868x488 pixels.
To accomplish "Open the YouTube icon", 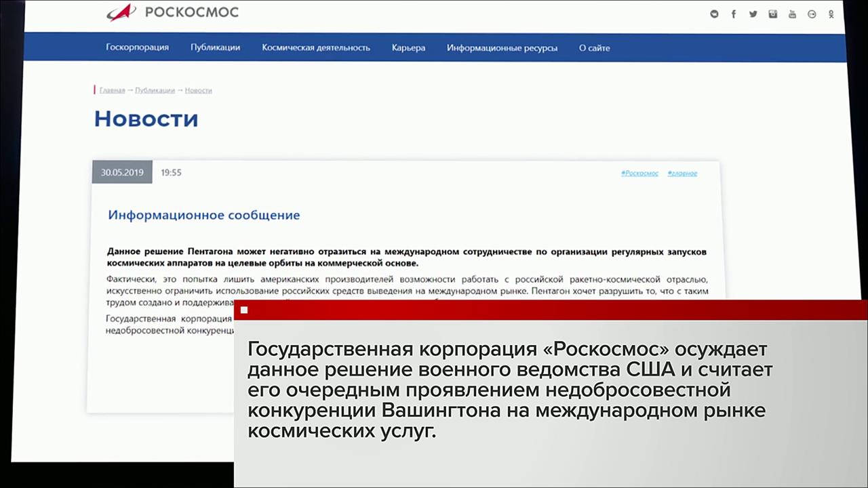I will pyautogui.click(x=792, y=14).
